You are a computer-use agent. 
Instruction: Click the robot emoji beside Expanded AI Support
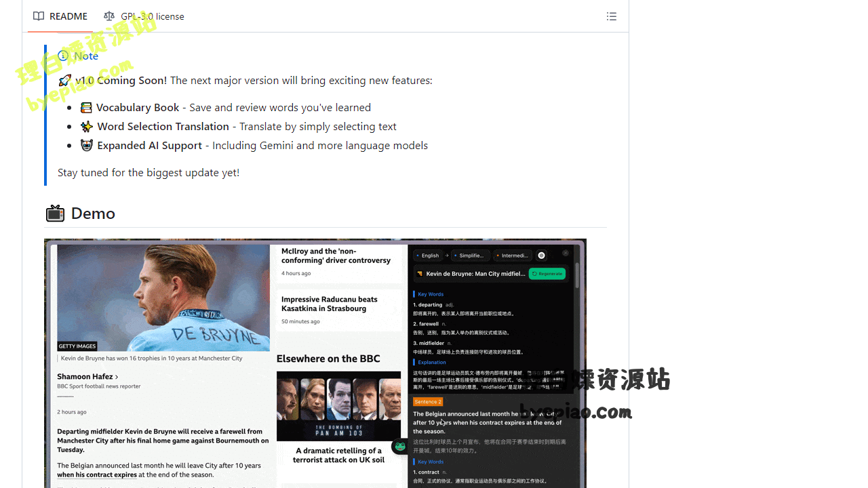click(87, 146)
